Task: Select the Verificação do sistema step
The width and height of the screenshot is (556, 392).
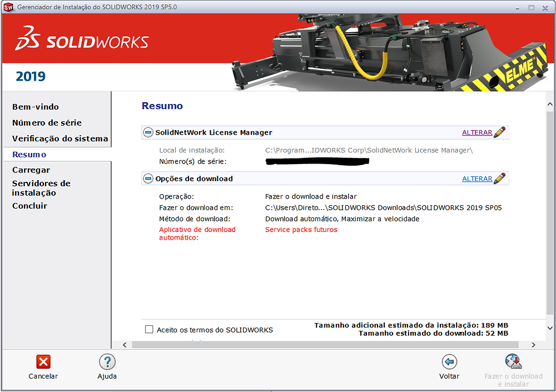Action: [60, 138]
